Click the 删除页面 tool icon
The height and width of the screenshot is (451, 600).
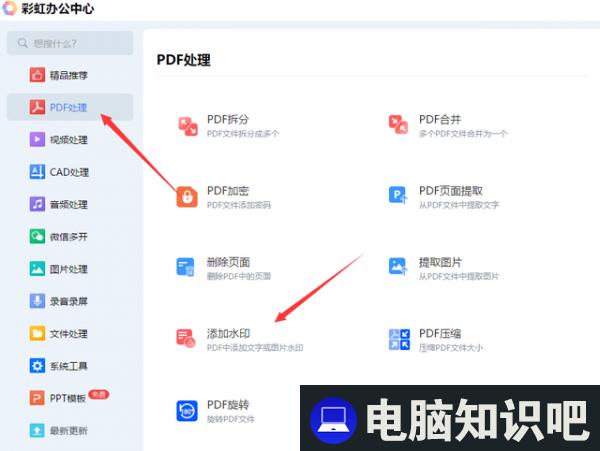click(186, 267)
